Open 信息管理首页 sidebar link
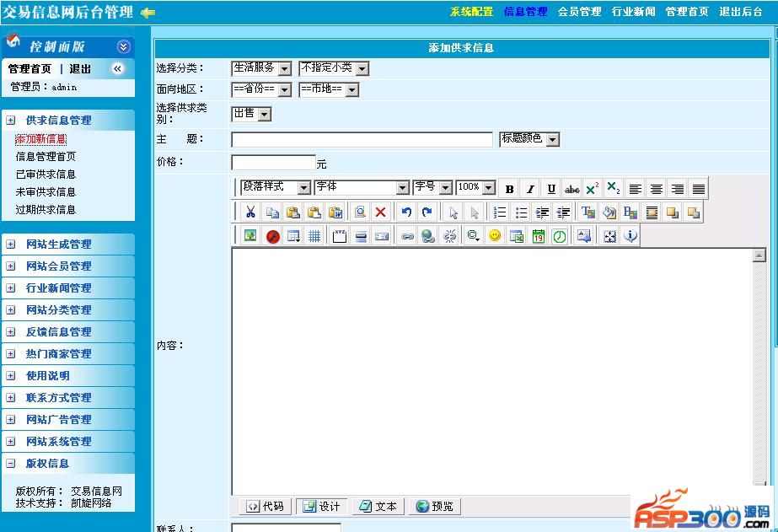778x532 pixels. 46,157
